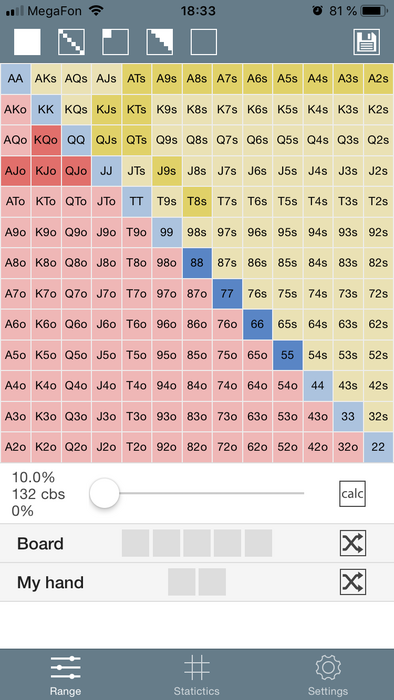Tap the calc button
394x700 pixels.
[353, 494]
